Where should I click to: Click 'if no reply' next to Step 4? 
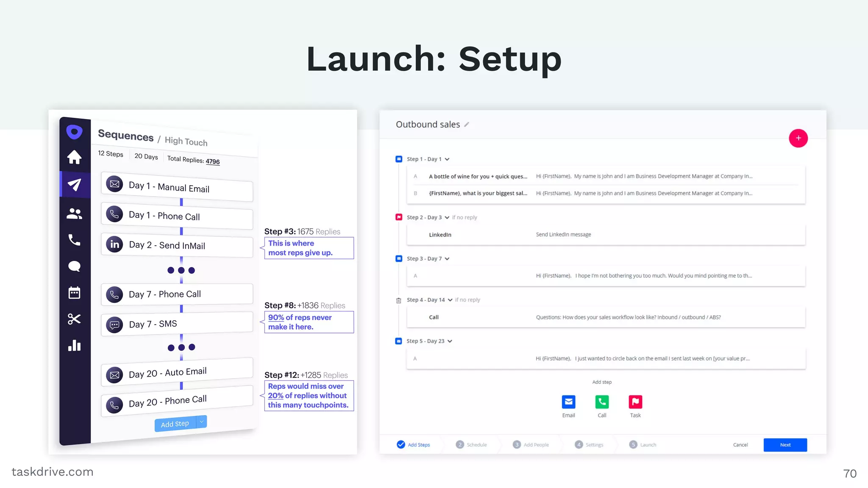(467, 300)
